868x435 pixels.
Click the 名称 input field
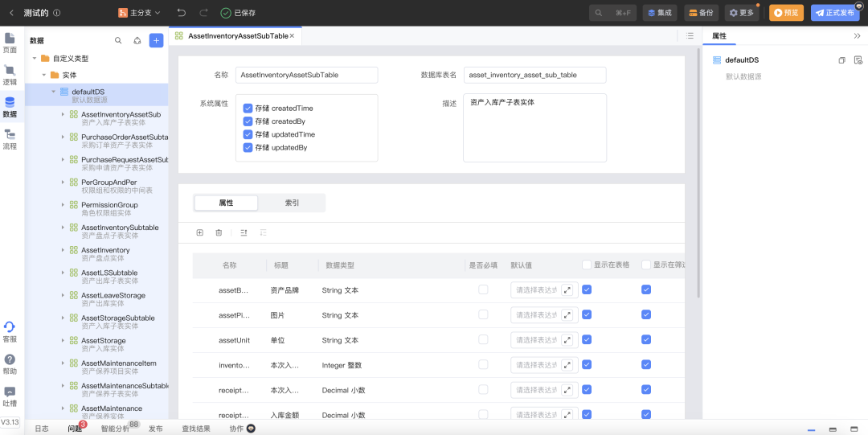pyautogui.click(x=307, y=75)
